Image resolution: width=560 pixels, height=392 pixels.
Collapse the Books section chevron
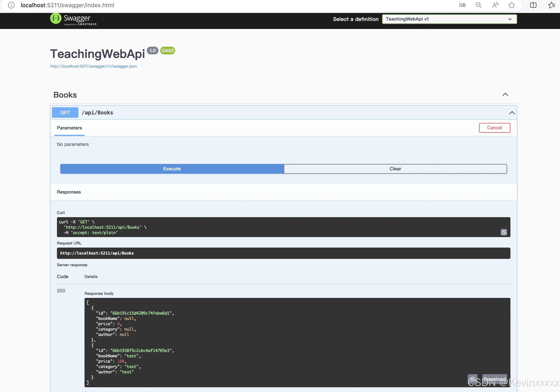point(505,95)
